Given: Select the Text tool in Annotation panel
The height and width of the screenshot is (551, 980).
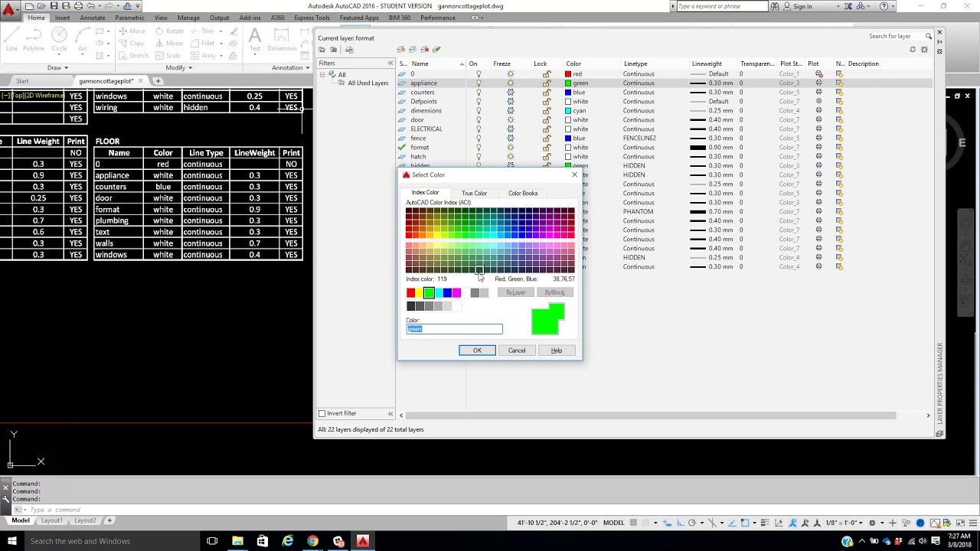Looking at the screenshot, I should [255, 38].
